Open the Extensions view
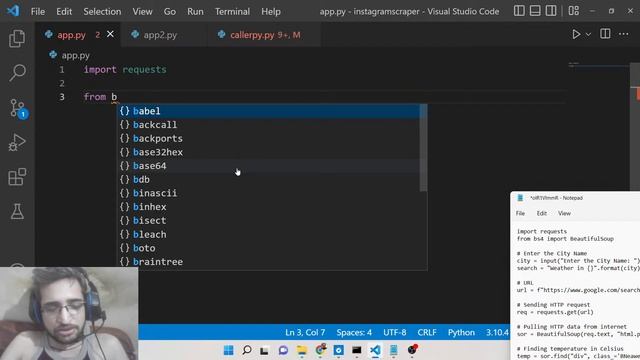 [17, 177]
